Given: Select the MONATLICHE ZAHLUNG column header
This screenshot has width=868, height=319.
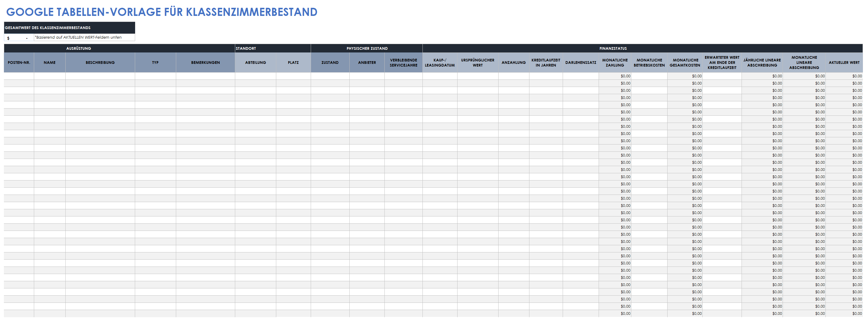Looking at the screenshot, I should coord(615,62).
